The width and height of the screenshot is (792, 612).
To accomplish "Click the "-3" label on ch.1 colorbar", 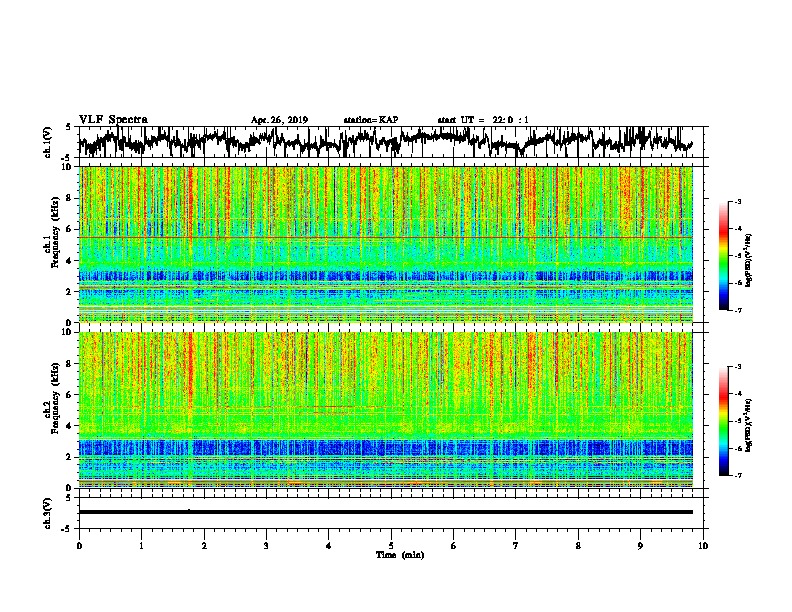I will coord(737,201).
